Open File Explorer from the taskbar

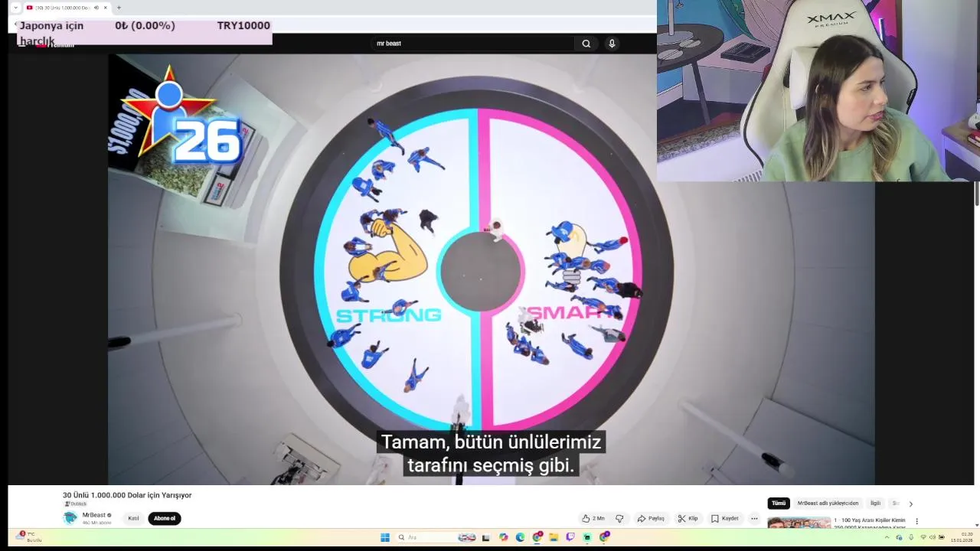coord(554,537)
